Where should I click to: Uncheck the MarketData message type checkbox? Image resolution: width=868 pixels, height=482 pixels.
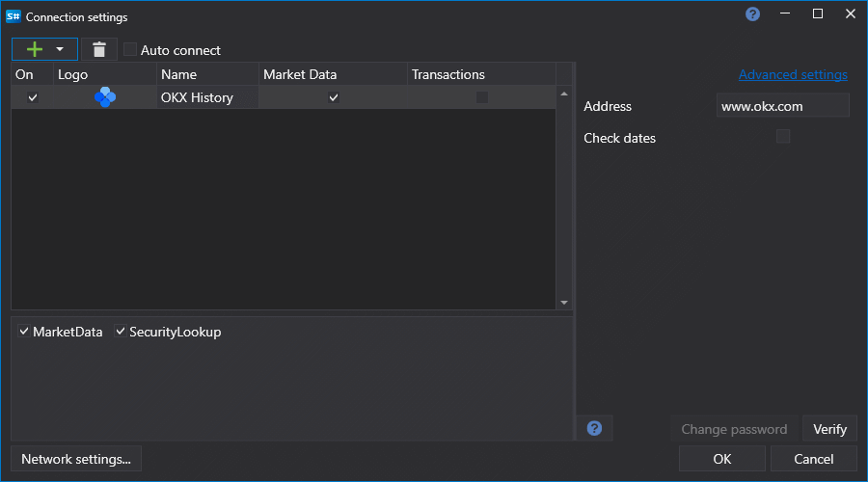(x=24, y=332)
